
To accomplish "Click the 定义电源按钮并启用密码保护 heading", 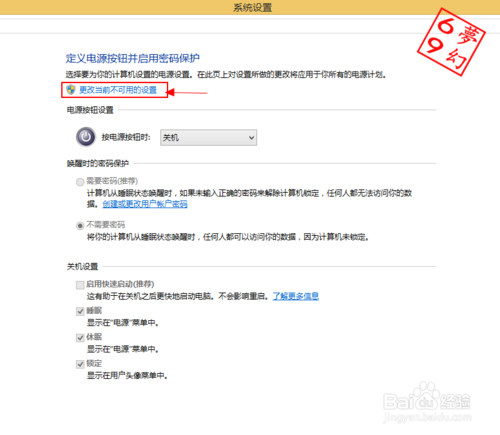I will point(133,58).
